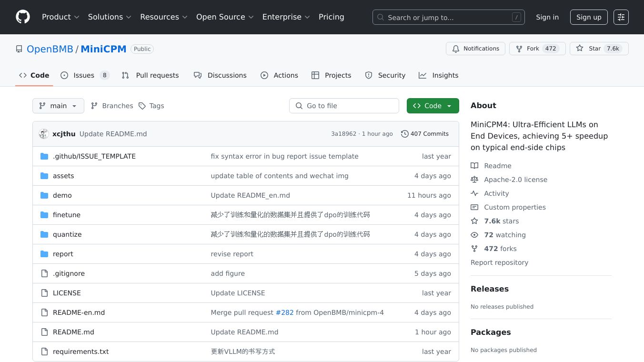
Task: Expand the green Code dropdown
Action: (433, 106)
